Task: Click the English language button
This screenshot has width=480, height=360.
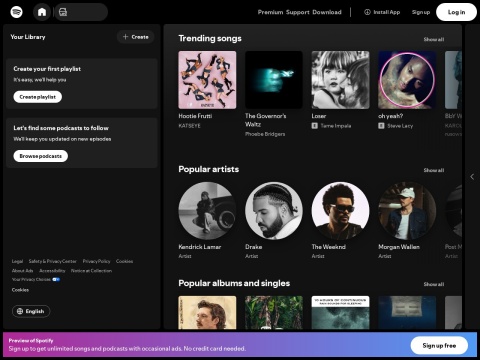Action: [31, 311]
